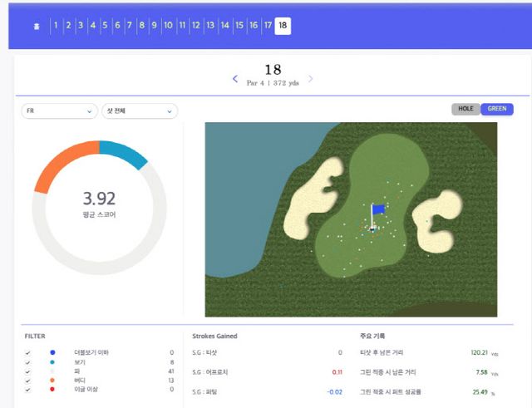Image resolution: width=532 pixels, height=408 pixels.
Task: Toggle the 더블보기 이하 filter checkbox
Action: tap(28, 353)
